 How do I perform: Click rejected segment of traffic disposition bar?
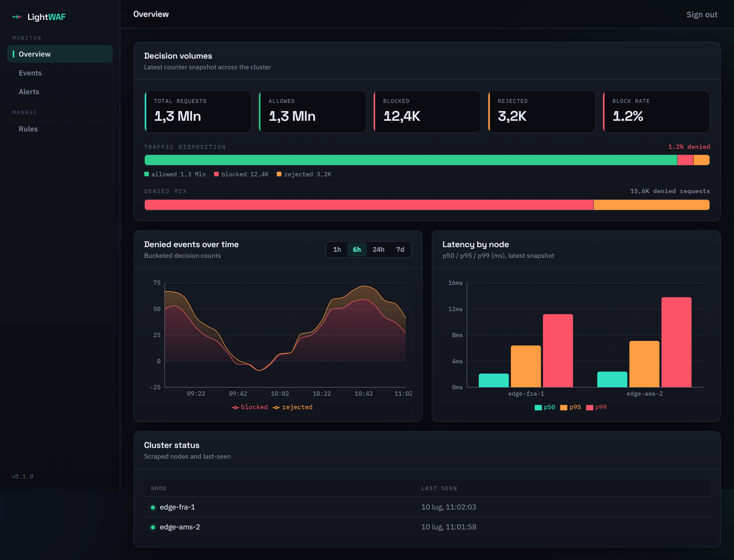pos(701,160)
